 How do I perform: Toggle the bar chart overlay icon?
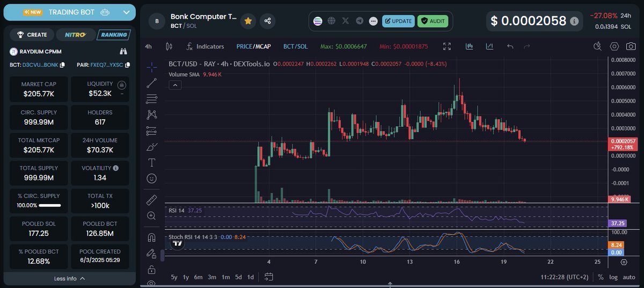(x=489, y=46)
